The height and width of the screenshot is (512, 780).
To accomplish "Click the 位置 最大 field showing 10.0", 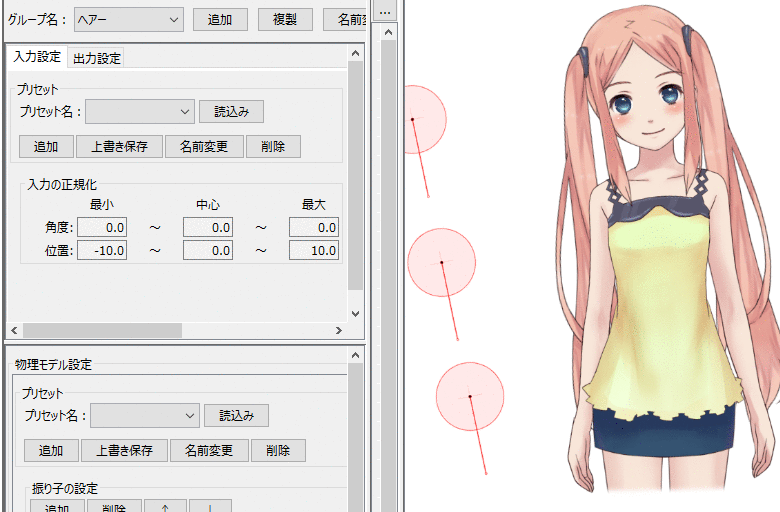I will [x=313, y=250].
